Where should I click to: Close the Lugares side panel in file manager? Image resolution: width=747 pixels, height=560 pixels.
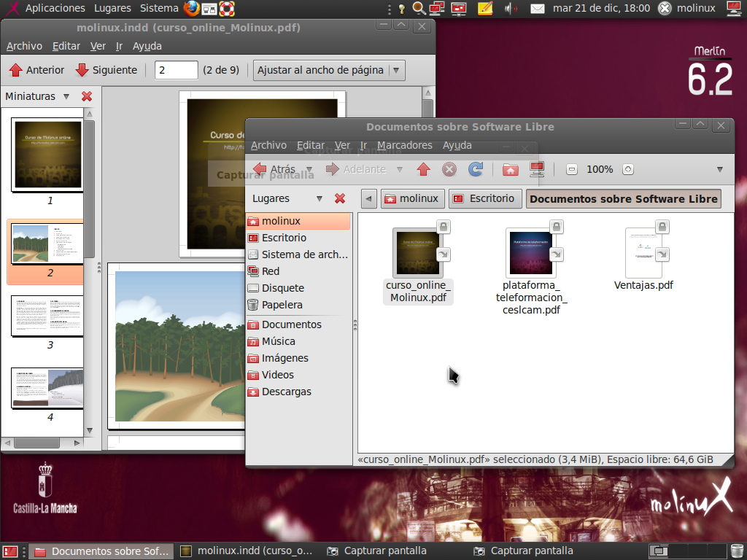(340, 198)
